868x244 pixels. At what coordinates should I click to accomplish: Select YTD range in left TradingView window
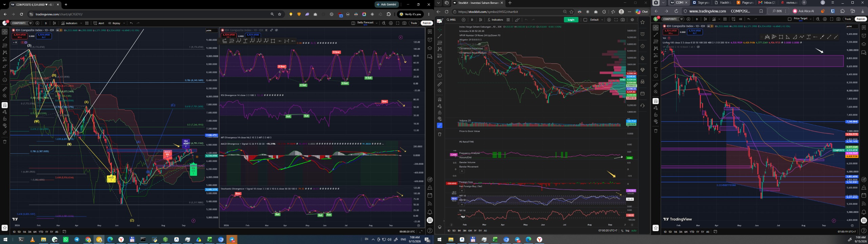click(41, 232)
